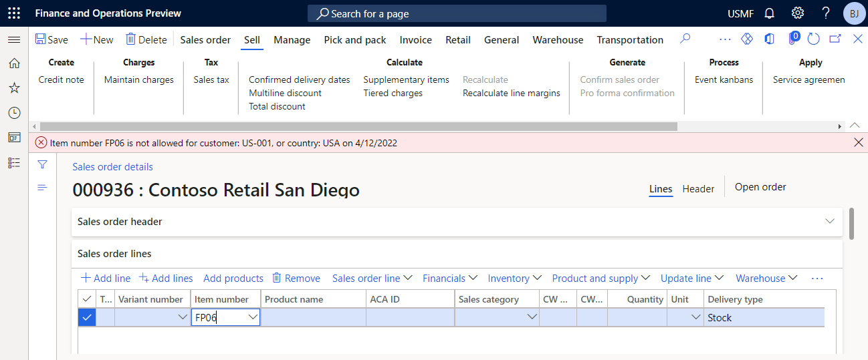Viewport: 868px width, 360px height.
Task: Click Sales tax
Action: tap(211, 79)
